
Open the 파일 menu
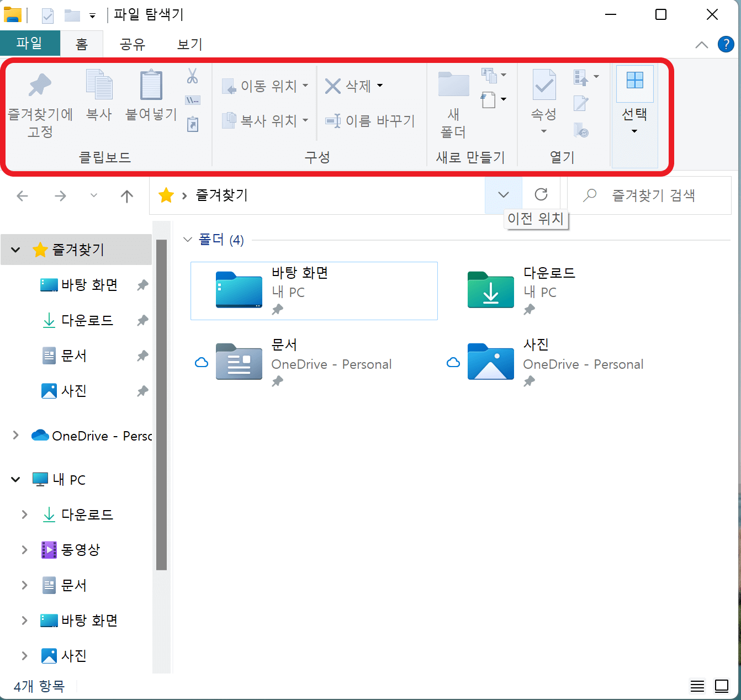tap(30, 43)
